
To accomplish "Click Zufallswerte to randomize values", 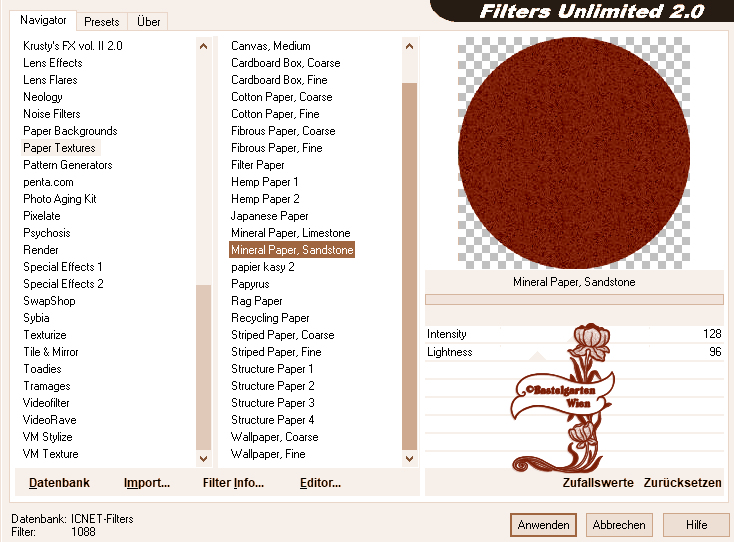I will [598, 483].
